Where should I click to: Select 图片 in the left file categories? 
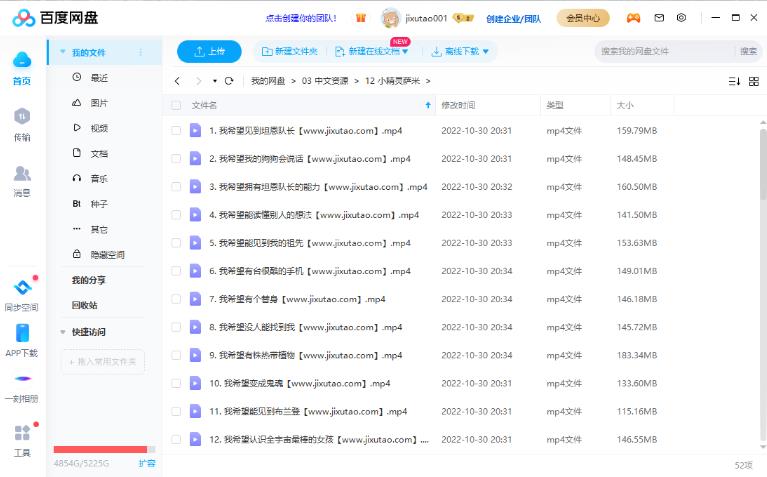tap(99, 103)
